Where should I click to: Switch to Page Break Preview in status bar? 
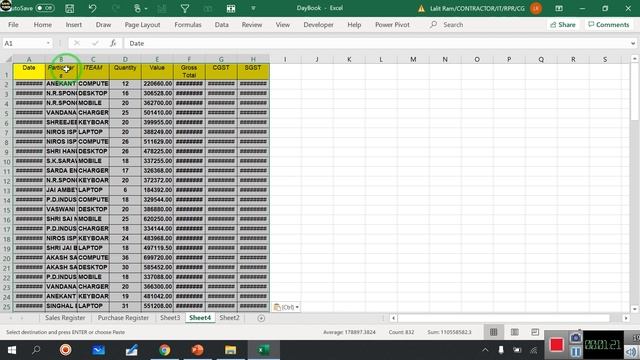(x=535, y=332)
